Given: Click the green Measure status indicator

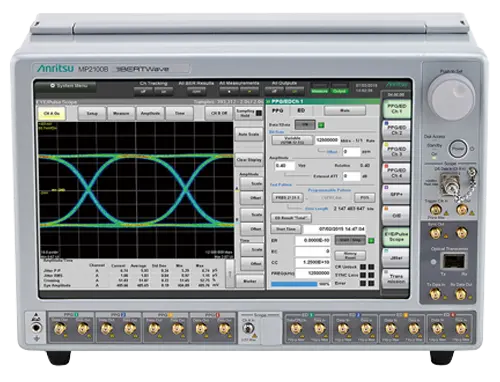Looking at the screenshot, I should click(x=319, y=91).
